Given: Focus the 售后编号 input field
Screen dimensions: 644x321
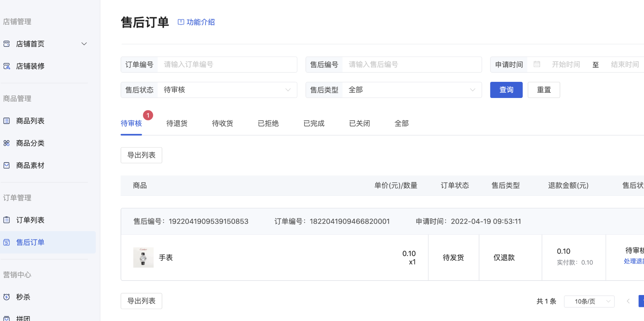Looking at the screenshot, I should 412,65.
